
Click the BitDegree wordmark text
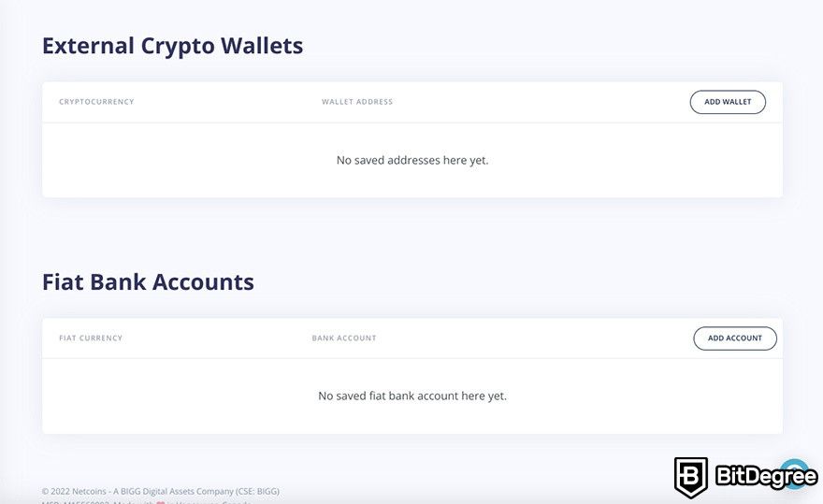(766, 476)
